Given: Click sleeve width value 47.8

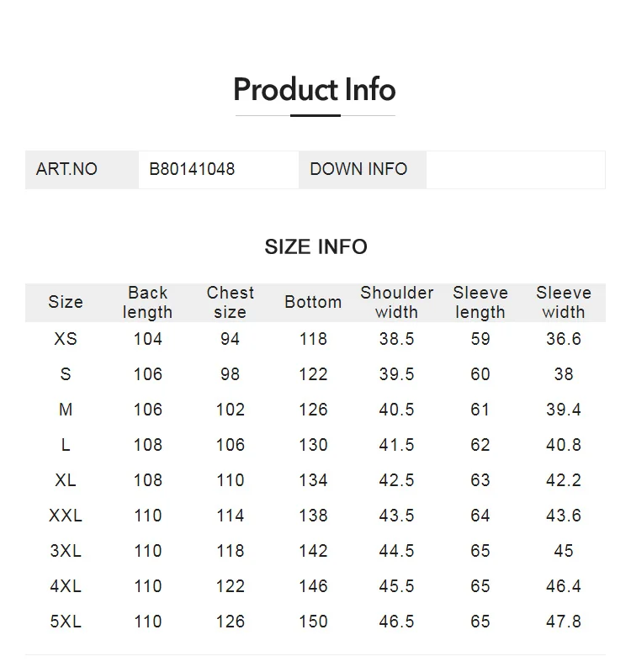Looking at the screenshot, I should [x=564, y=622].
